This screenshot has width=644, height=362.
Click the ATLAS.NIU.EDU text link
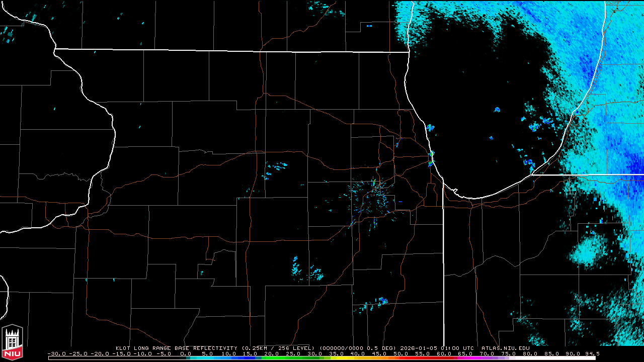coord(505,348)
